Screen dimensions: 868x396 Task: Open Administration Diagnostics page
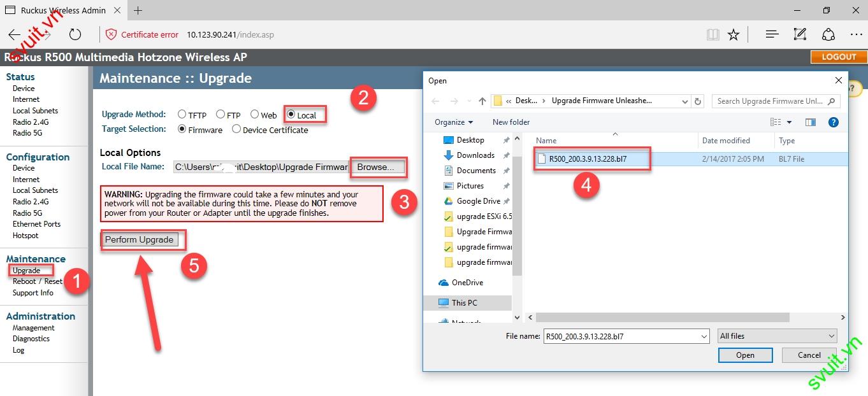point(31,339)
